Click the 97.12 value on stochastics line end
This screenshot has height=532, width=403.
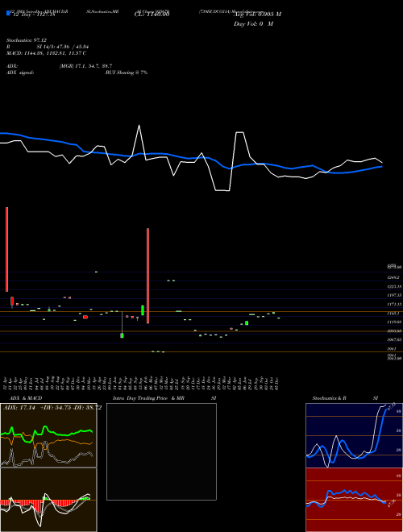point(391,406)
